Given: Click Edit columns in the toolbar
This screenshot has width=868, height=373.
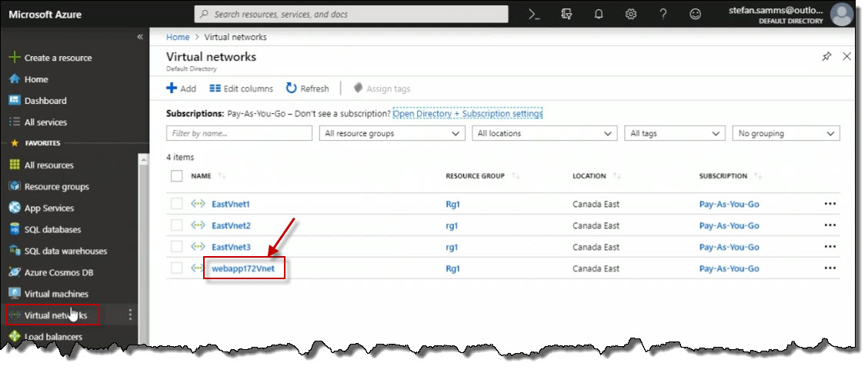Looking at the screenshot, I should [242, 88].
